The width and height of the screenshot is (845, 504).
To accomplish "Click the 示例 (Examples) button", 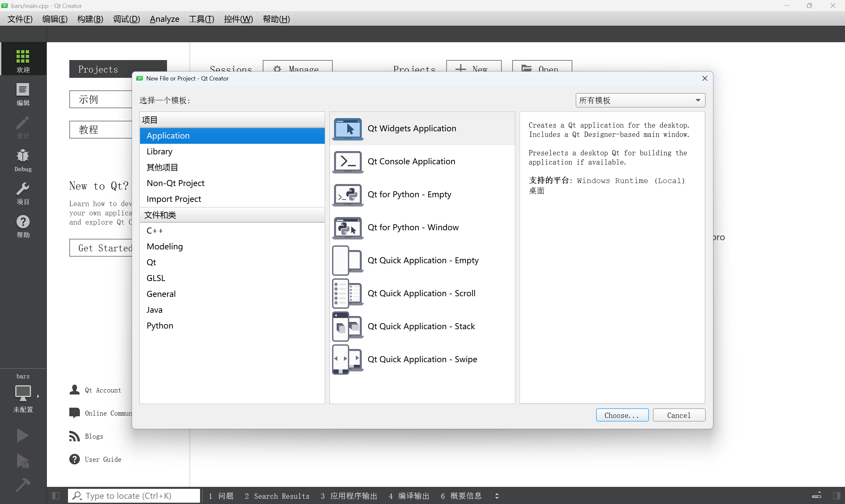I will [101, 99].
